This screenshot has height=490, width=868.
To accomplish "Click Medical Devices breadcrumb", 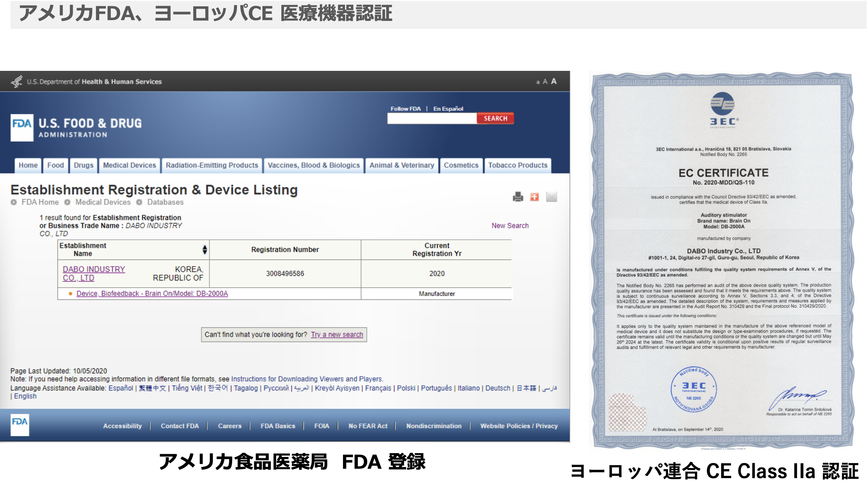I will point(103,202).
